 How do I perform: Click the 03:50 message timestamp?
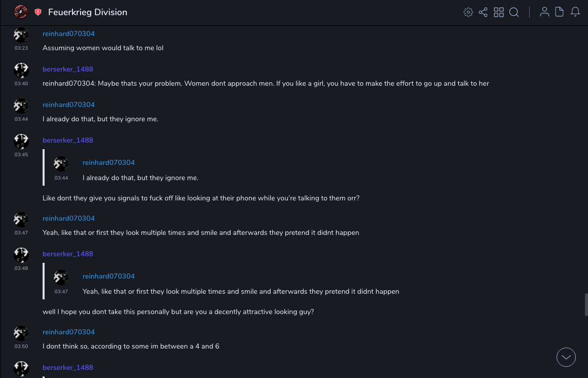tap(21, 347)
